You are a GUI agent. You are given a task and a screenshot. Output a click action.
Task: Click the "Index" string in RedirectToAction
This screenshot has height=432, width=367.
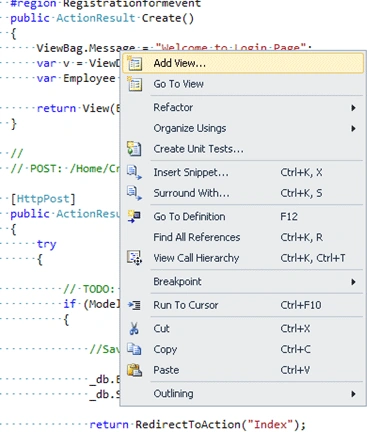pyautogui.click(x=271, y=424)
